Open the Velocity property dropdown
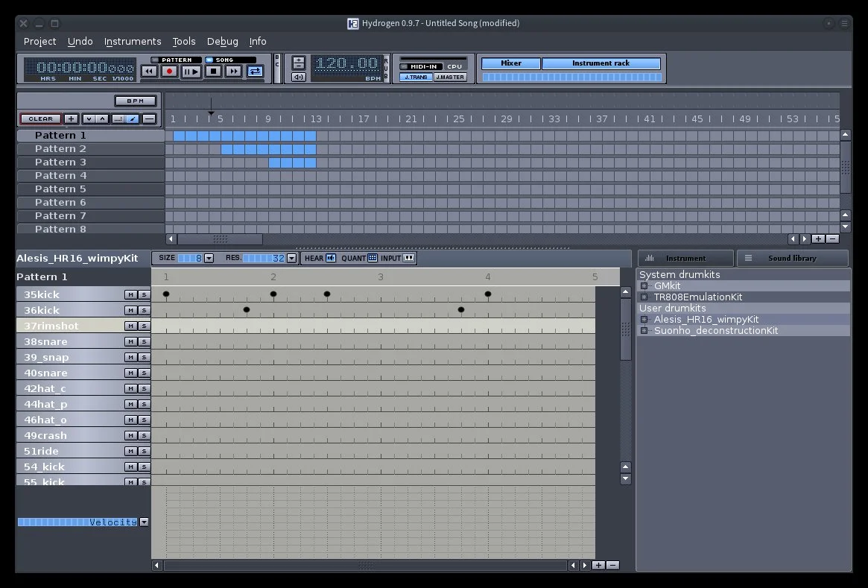The height and width of the screenshot is (588, 868). [144, 522]
